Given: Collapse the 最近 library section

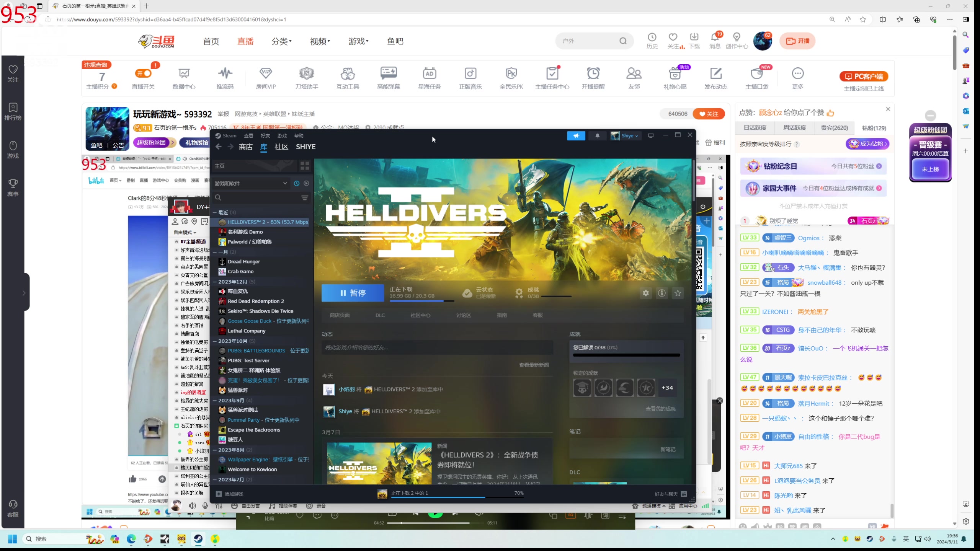Looking at the screenshot, I should (215, 212).
